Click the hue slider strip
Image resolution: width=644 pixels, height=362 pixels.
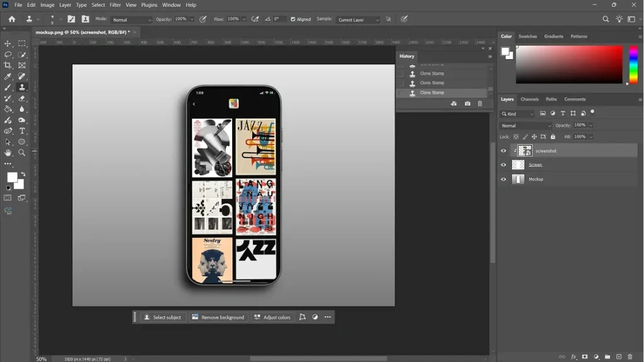tap(633, 64)
